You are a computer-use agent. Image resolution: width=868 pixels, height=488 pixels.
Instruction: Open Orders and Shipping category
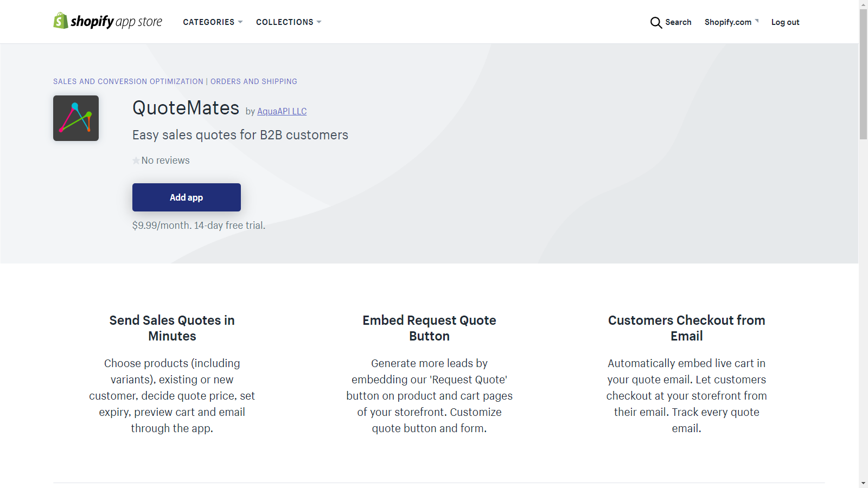click(x=254, y=81)
